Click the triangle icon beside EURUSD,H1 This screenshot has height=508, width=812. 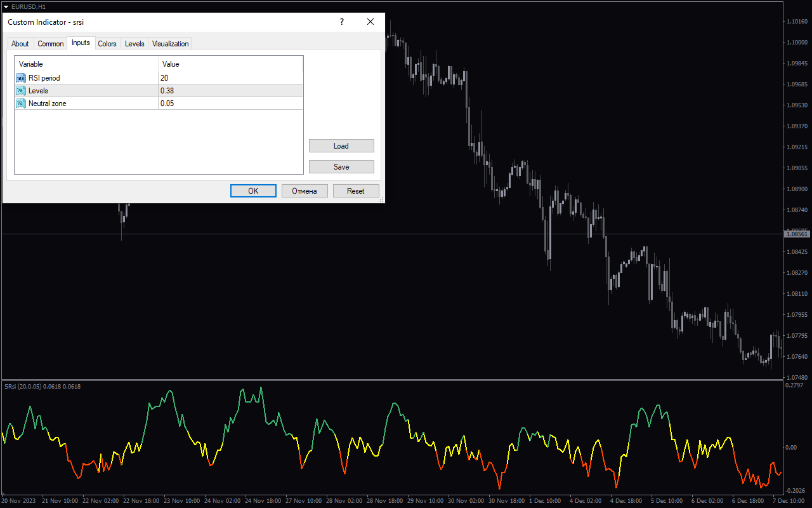(6, 6)
